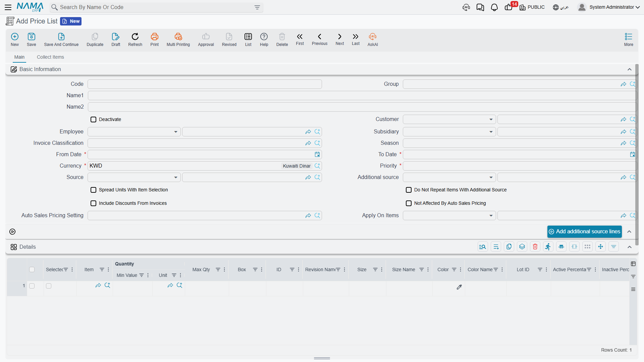644x362 pixels.
Task: Open AskAI assistant
Action: pyautogui.click(x=373, y=40)
